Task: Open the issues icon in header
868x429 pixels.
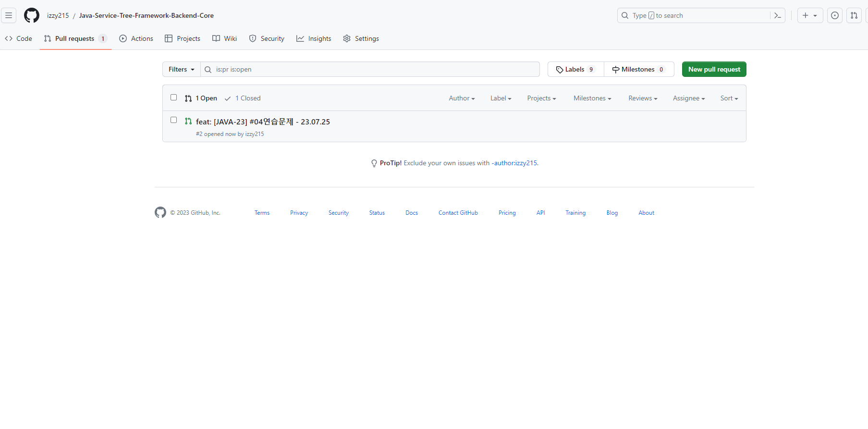Action: click(835, 15)
